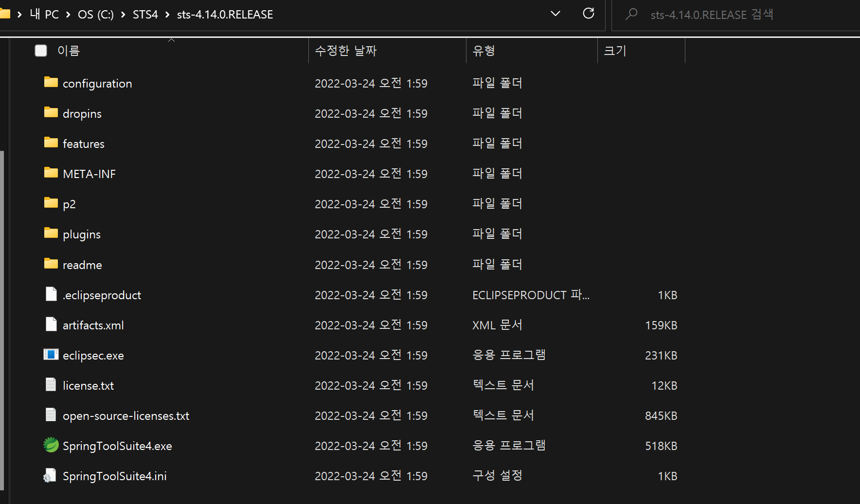Click the 구성 설정 type cell
Screen dimensions: 860x504
point(497,475)
